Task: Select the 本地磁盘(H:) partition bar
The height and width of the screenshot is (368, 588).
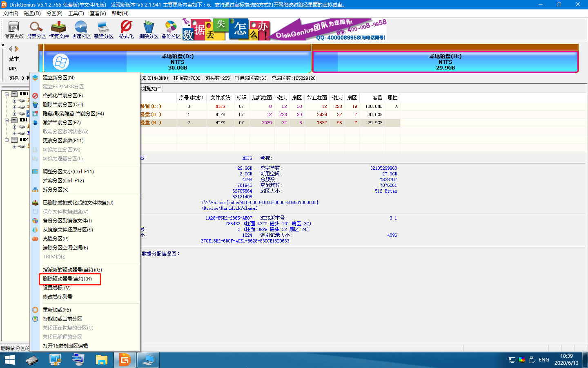Action: [445, 62]
